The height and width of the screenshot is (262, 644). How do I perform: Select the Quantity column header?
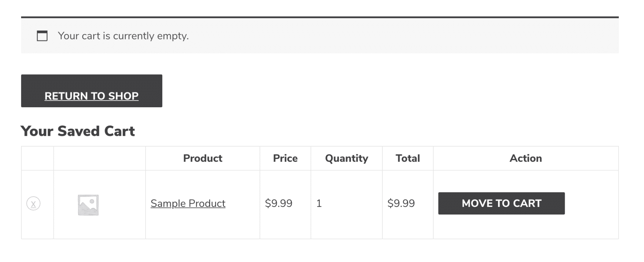tap(347, 158)
